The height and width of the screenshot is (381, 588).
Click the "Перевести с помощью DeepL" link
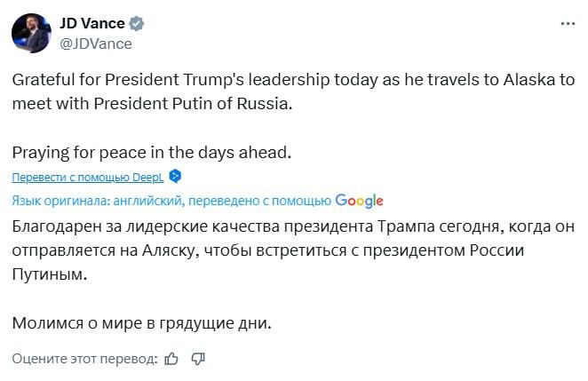point(88,176)
